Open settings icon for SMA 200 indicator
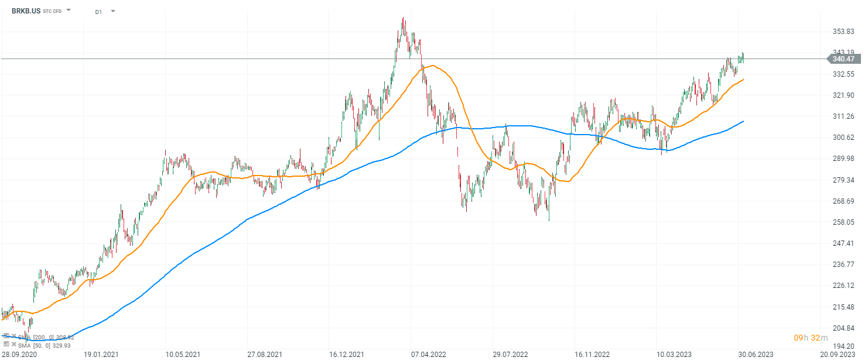Image resolution: width=868 pixels, height=364 pixels. [x=6, y=336]
